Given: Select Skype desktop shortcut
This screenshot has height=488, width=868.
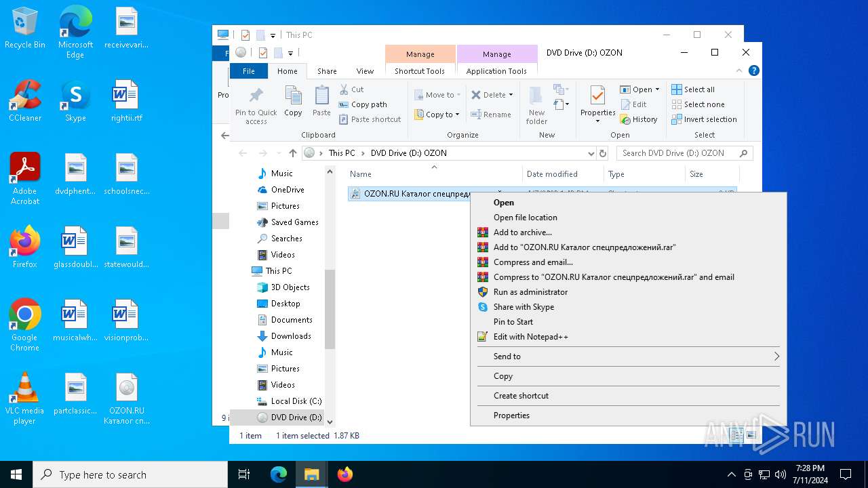Looking at the screenshot, I should pos(75,101).
